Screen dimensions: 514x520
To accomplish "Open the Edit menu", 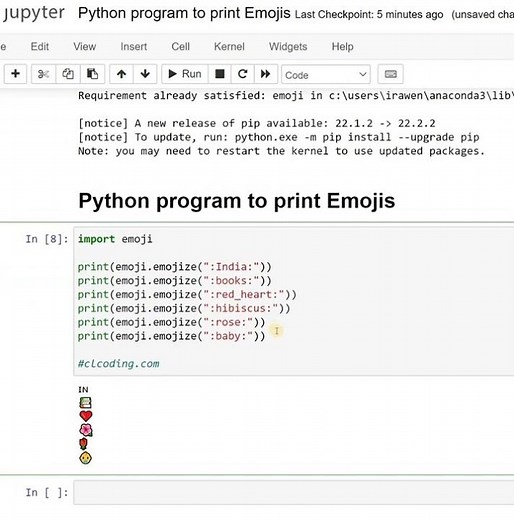I will [40, 46].
